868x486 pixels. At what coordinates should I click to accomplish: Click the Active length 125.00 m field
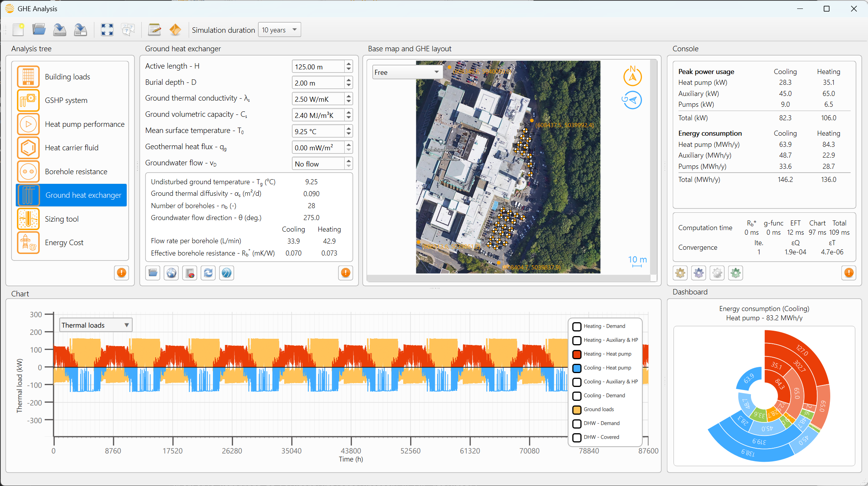click(x=318, y=67)
